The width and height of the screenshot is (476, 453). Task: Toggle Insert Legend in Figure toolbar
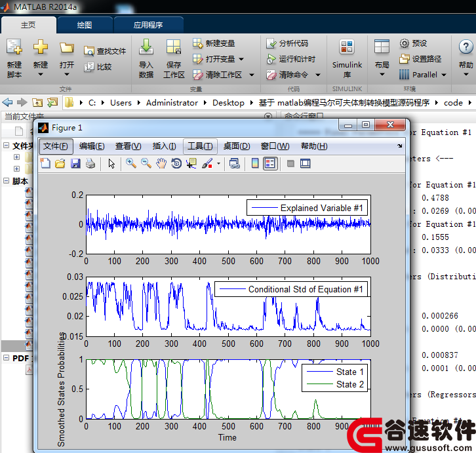click(x=270, y=164)
